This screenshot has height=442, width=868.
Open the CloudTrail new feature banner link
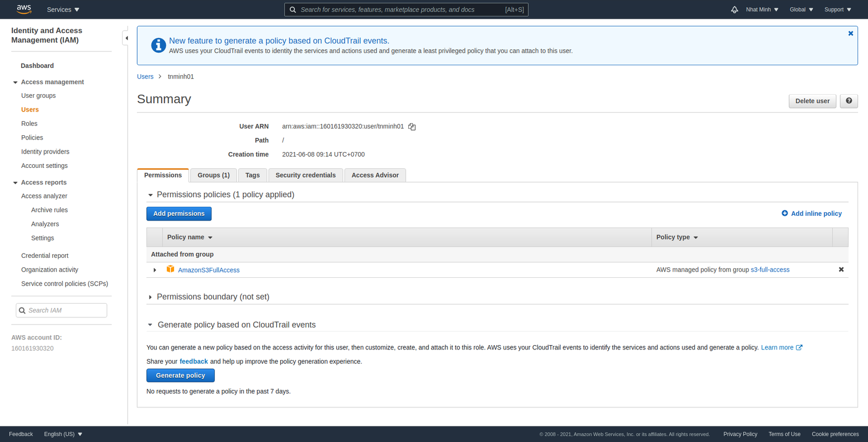[279, 41]
